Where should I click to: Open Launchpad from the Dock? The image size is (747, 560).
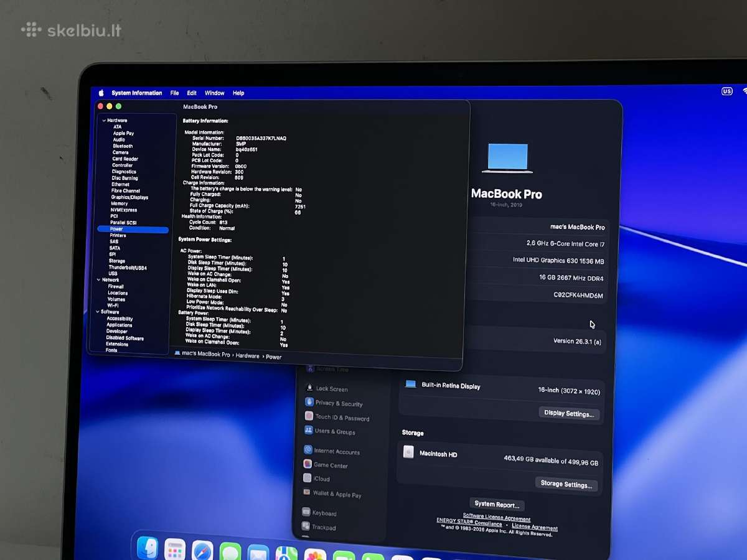[175, 550]
